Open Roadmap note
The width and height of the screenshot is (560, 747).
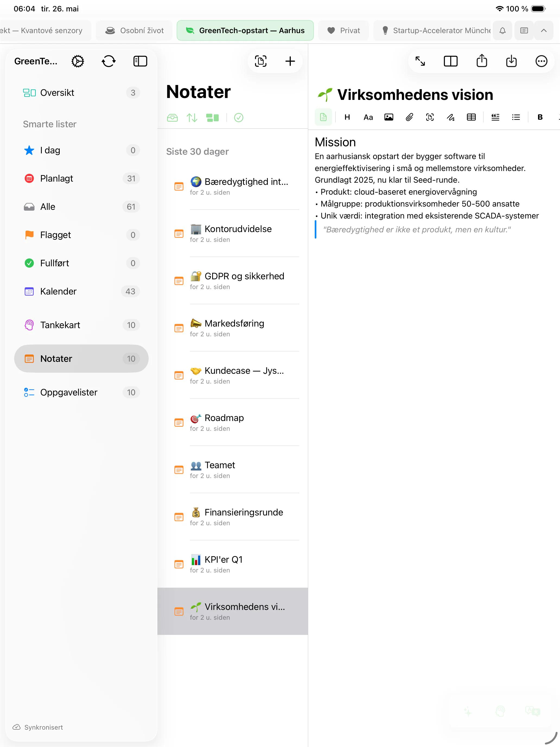pyautogui.click(x=233, y=422)
